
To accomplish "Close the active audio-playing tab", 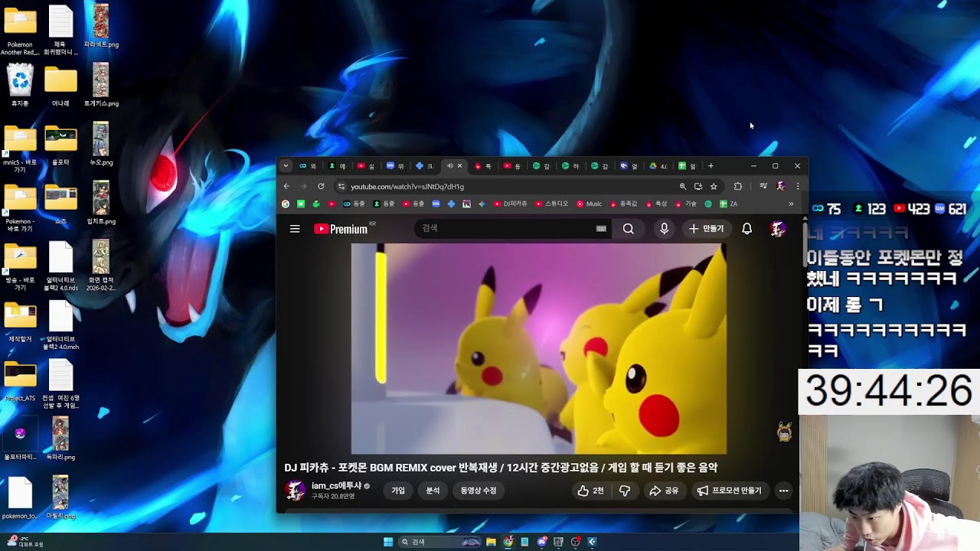I will (459, 166).
